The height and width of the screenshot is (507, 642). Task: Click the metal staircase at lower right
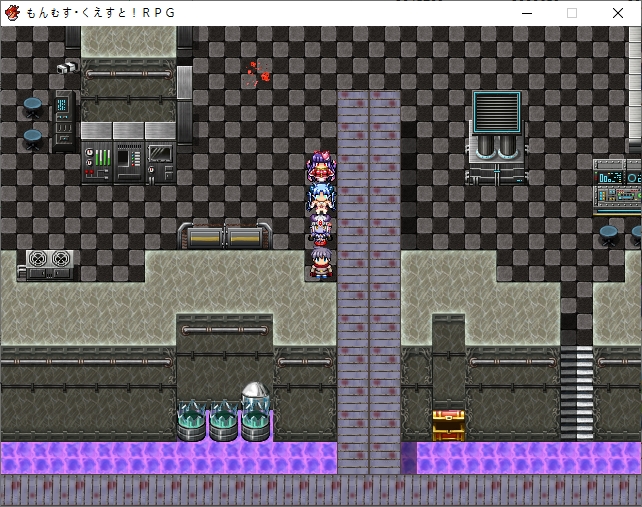click(576, 393)
